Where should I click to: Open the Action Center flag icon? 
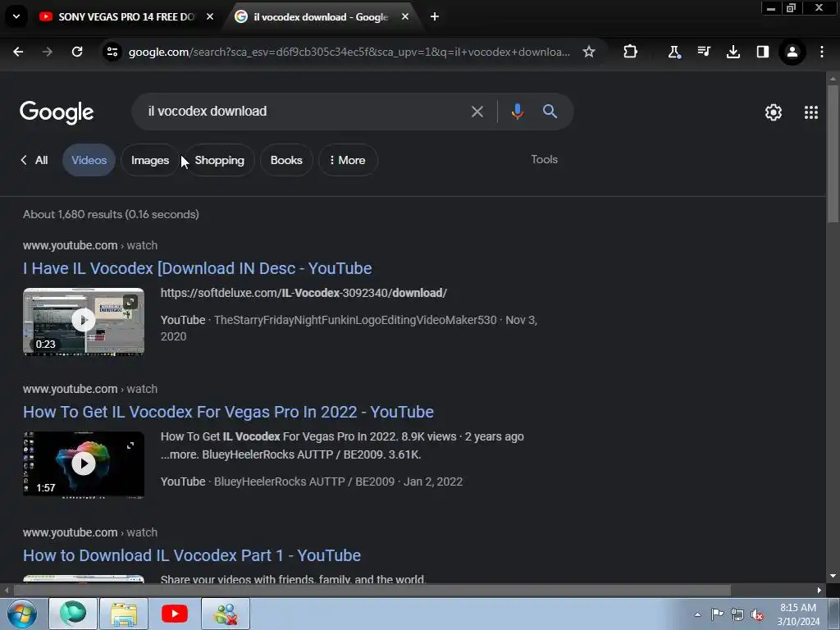click(717, 614)
